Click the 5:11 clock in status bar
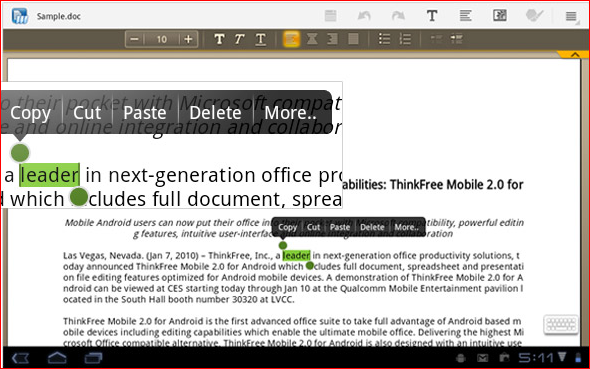The image size is (590, 369). point(536,358)
